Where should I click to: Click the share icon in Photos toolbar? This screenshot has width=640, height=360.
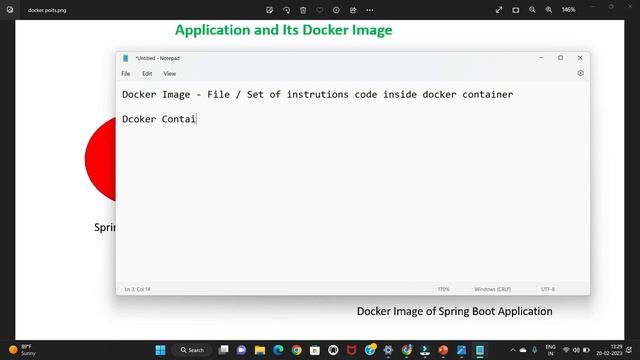pyautogui.click(x=353, y=10)
